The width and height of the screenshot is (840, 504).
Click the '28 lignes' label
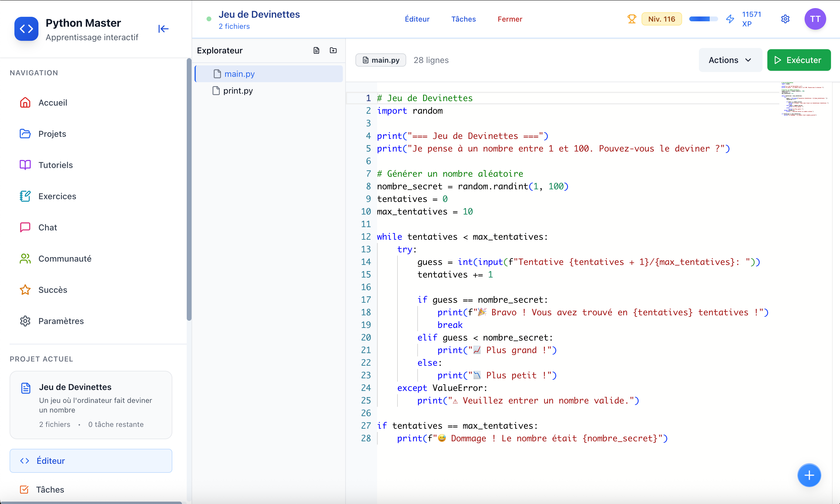coord(431,60)
